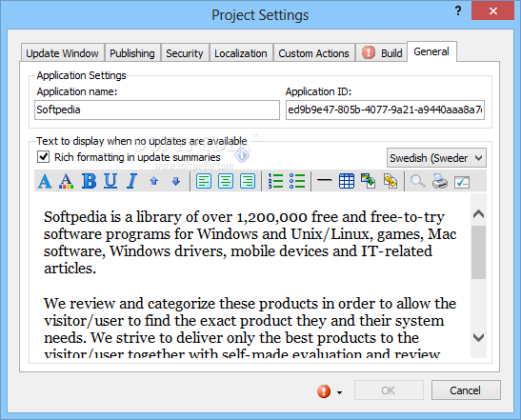Open the font color picker

66,181
